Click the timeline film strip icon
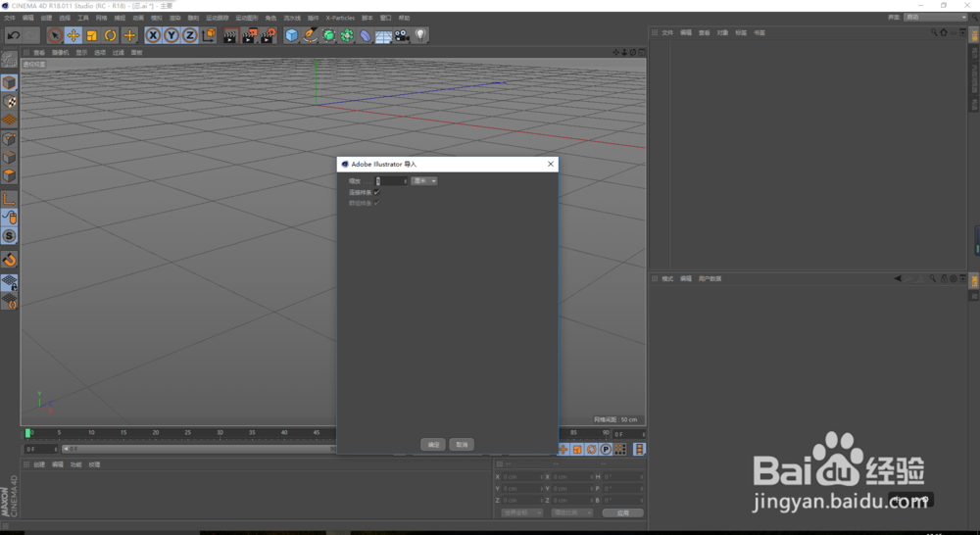Viewport: 980px width, 535px height. point(639,450)
